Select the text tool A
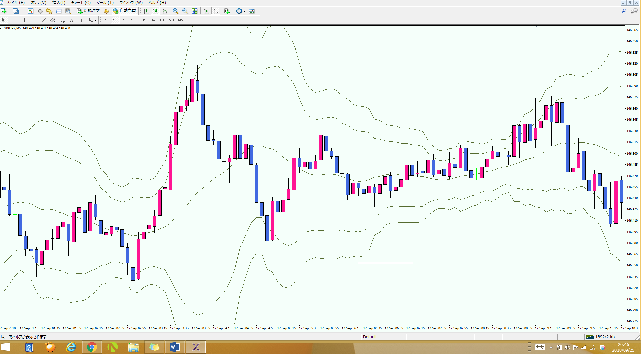Image resolution: width=644 pixels, height=362 pixels. click(x=71, y=20)
